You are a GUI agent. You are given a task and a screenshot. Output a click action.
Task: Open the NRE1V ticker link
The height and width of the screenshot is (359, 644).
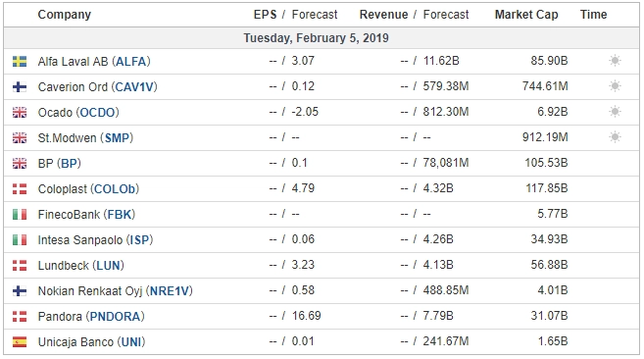(x=170, y=291)
